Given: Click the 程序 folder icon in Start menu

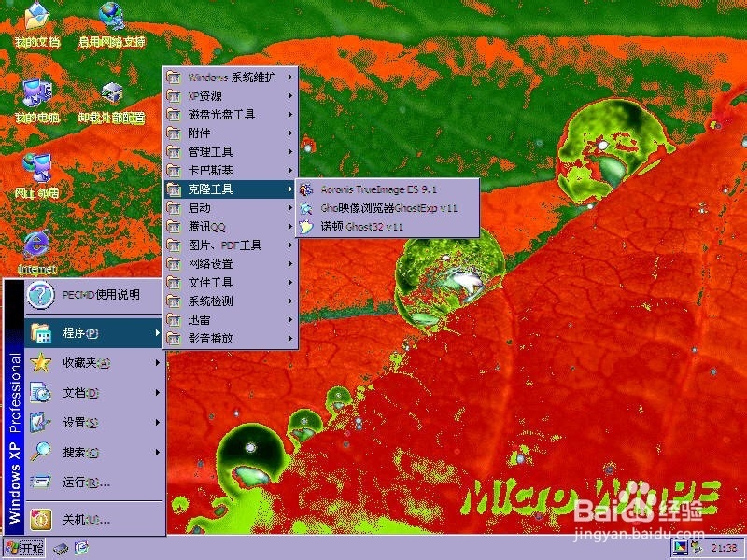Looking at the screenshot, I should click(40, 333).
